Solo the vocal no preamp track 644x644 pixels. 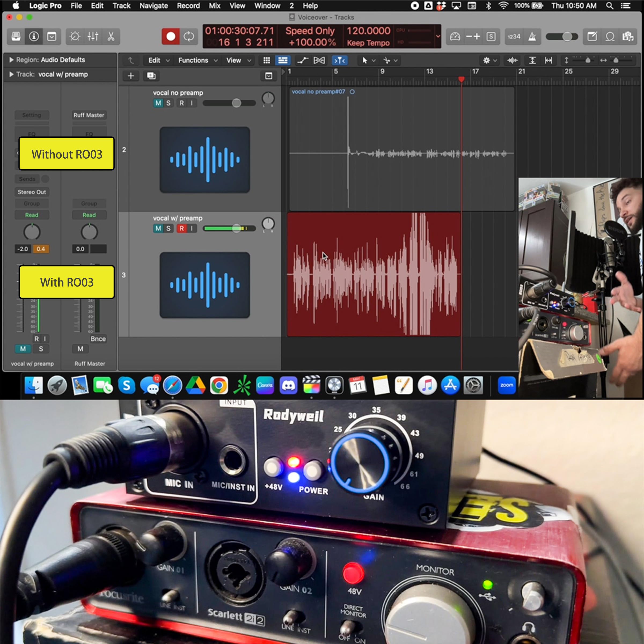168,103
